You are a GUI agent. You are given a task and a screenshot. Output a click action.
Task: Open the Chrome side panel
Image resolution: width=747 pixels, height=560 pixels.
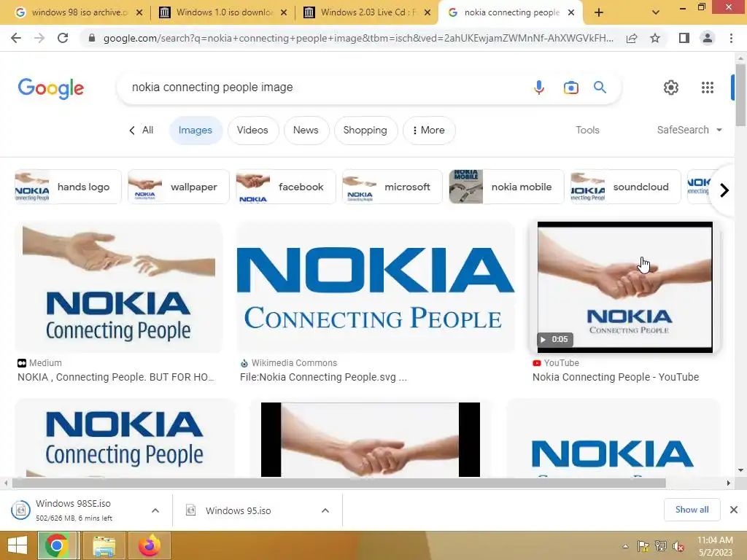tap(684, 38)
